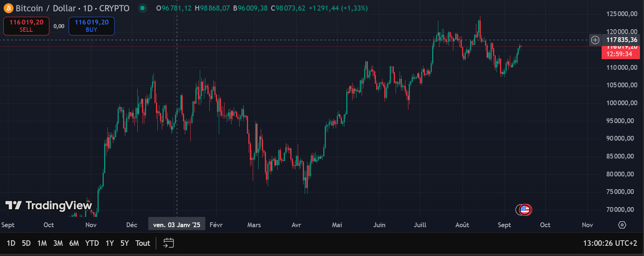The width and height of the screenshot is (644, 256).
Task: Select the 3M time range
Action: coord(58,243)
